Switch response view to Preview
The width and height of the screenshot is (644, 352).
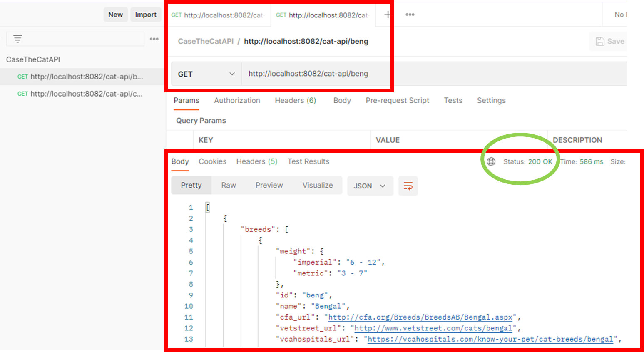click(269, 185)
